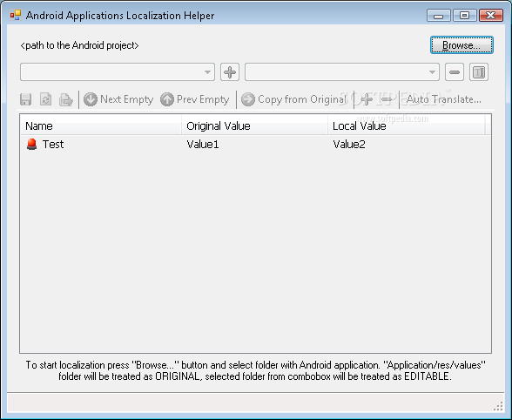
Task: Click Copy from Original toolbar button
Action: tap(293, 99)
